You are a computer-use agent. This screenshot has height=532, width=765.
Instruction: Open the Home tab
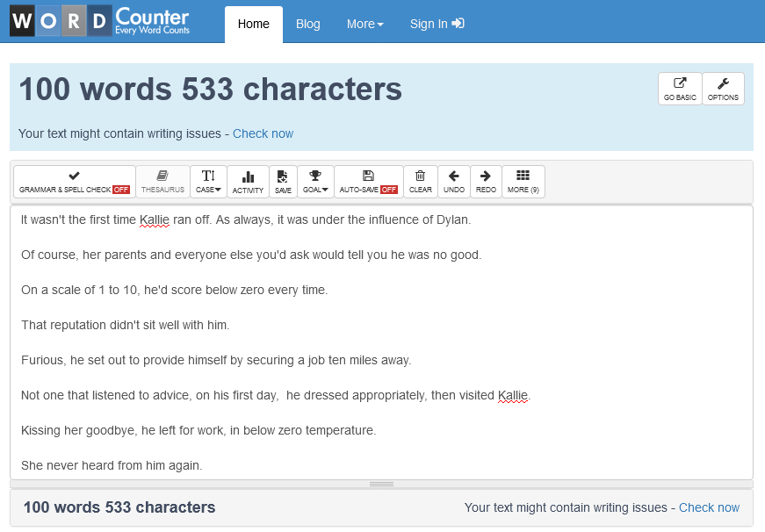[x=254, y=24]
